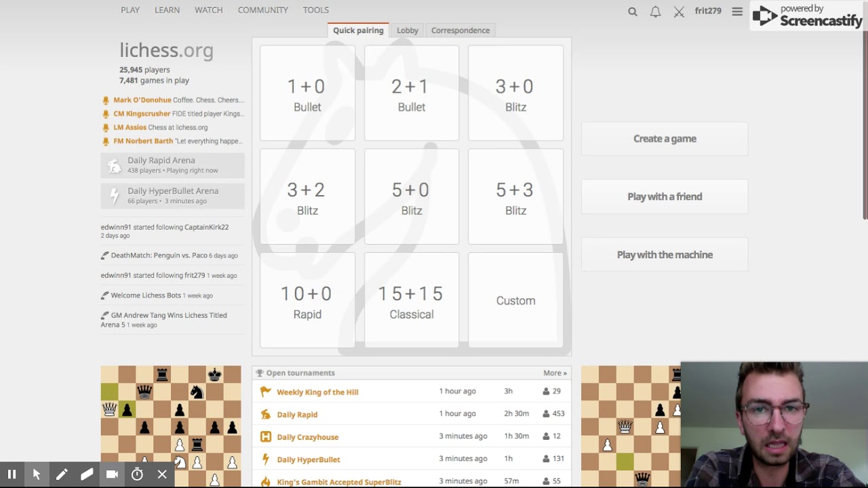The image size is (868, 488).
Task: Toggle the Screencastify webcam icon
Action: (112, 474)
